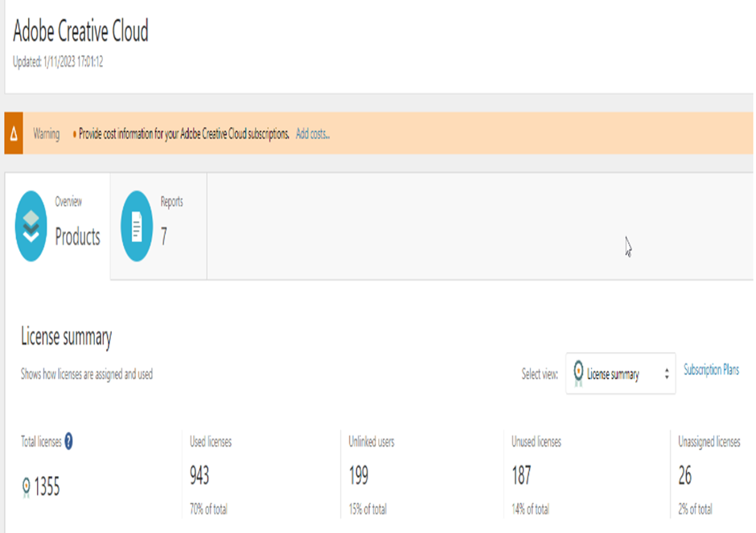
Task: Click the dropdown up-down arrows
Action: (667, 374)
